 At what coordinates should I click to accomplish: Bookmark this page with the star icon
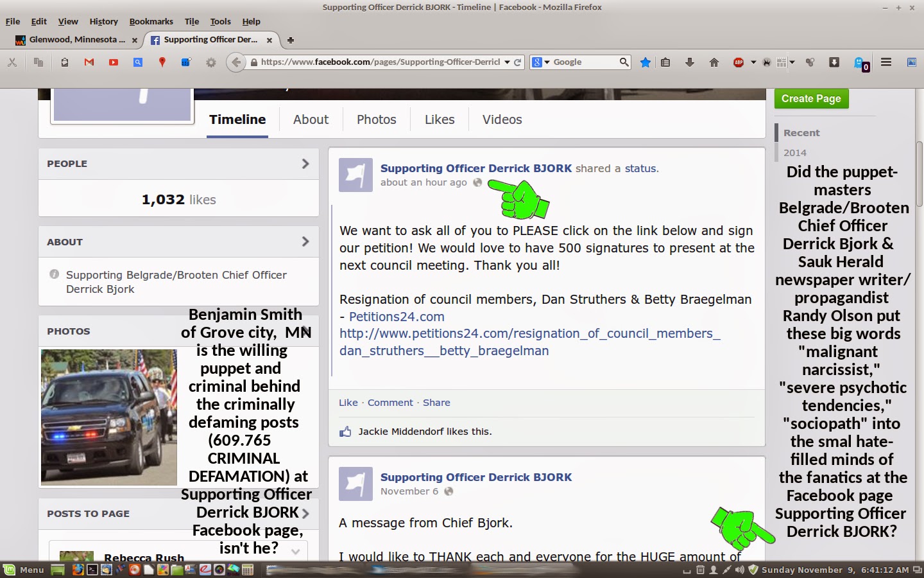(646, 62)
